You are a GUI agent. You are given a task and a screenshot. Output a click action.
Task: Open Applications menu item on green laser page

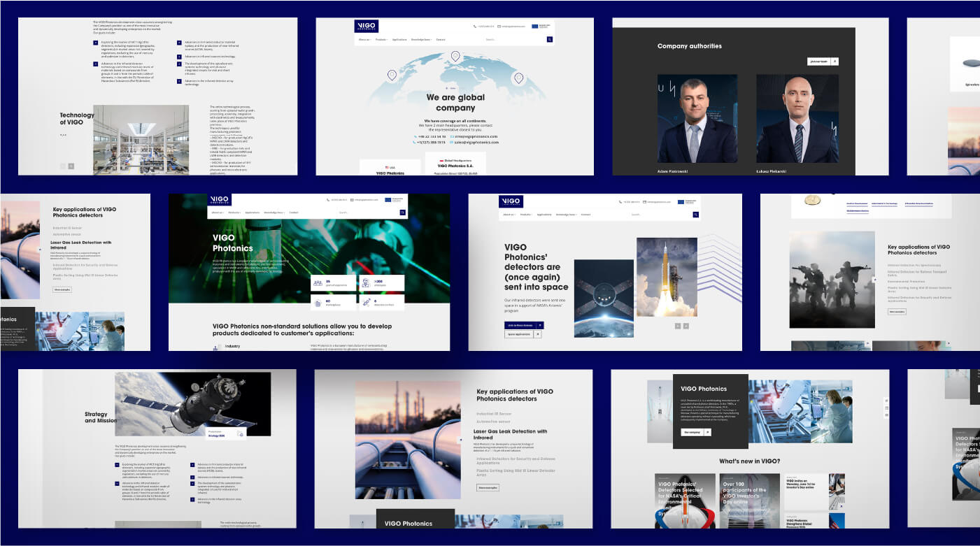(x=252, y=213)
